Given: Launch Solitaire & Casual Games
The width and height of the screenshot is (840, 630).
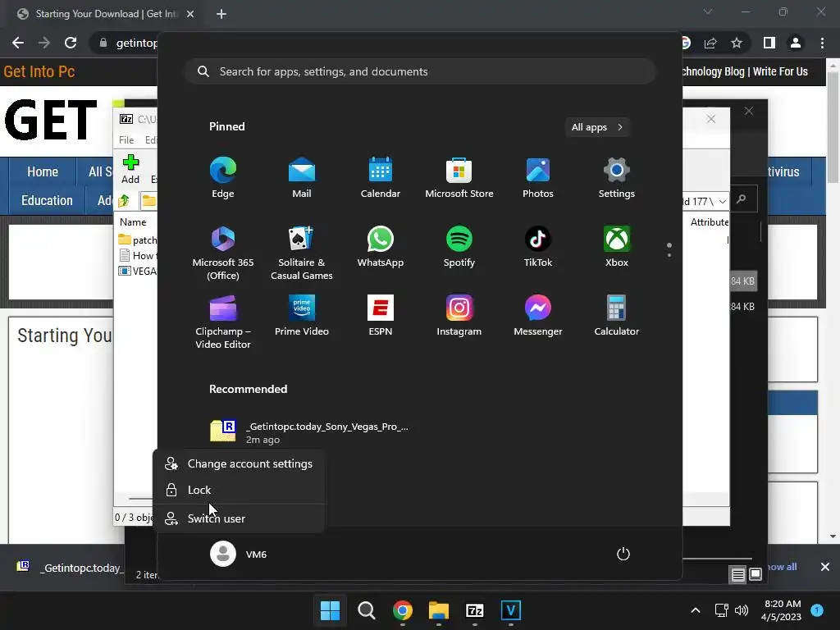Looking at the screenshot, I should pyautogui.click(x=302, y=253).
